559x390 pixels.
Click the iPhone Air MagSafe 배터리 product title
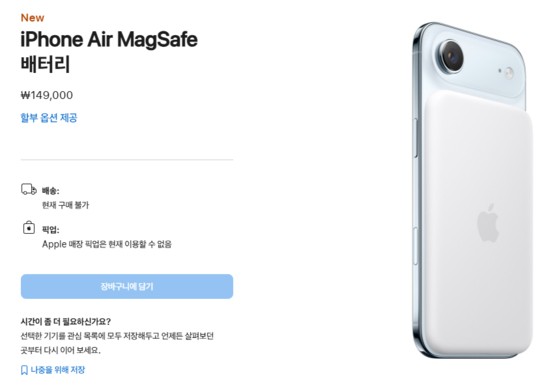click(x=109, y=52)
